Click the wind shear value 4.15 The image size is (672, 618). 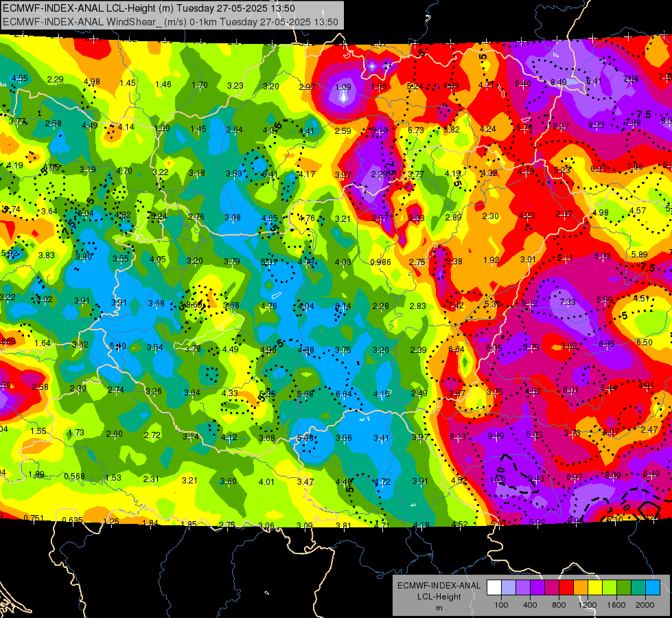[x=382, y=393]
